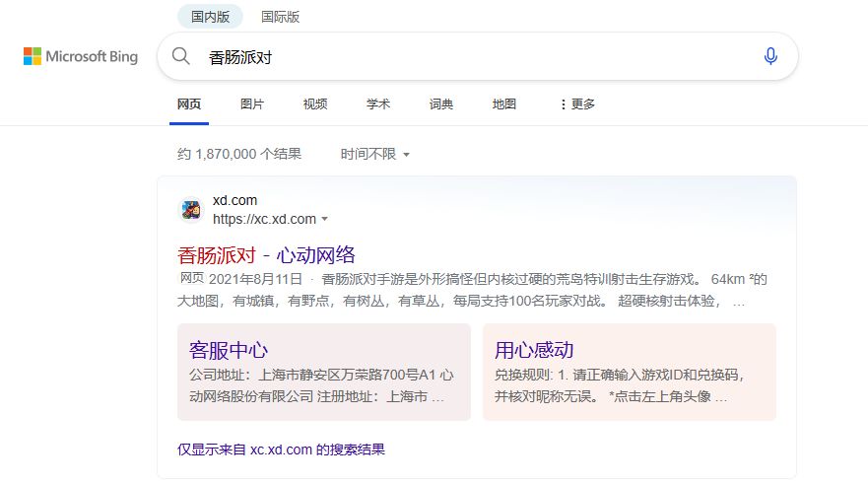Click the 公司地址 snippet under 客服中心
868x484 pixels.
pyautogui.click(x=321, y=386)
